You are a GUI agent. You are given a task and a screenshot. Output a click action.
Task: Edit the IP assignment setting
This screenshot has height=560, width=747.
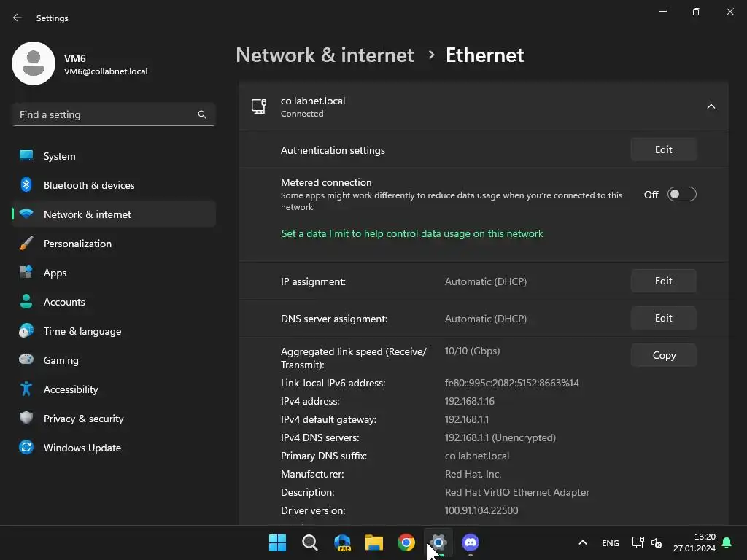663,281
